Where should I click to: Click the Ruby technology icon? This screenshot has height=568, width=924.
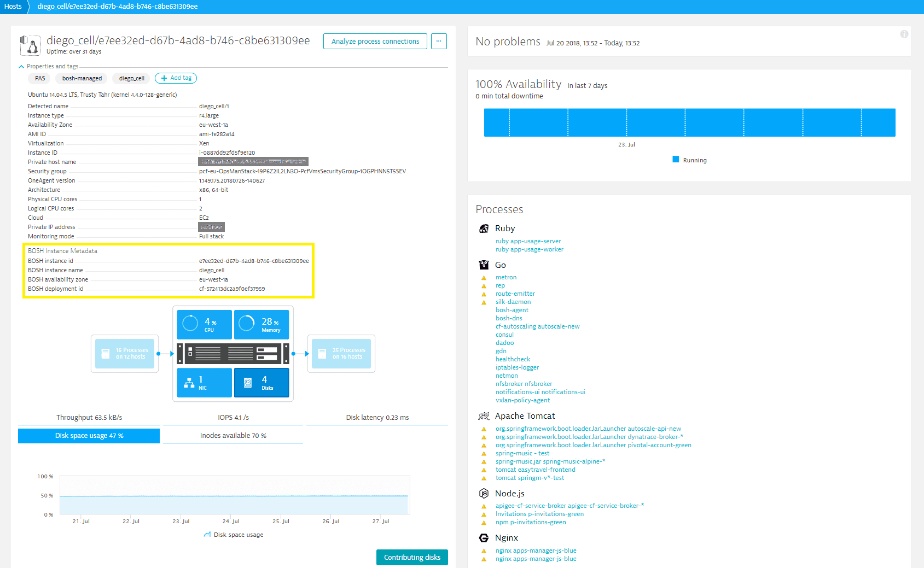point(484,229)
